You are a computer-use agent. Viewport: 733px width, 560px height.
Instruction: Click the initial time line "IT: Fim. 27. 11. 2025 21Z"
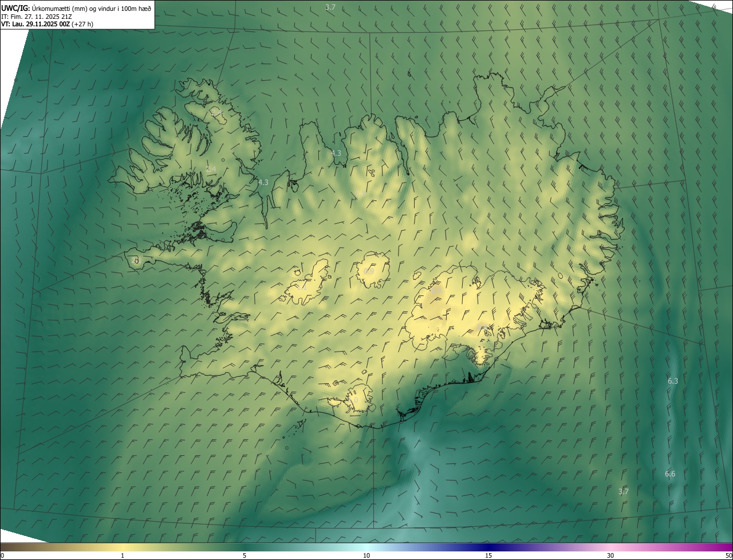[36, 16]
